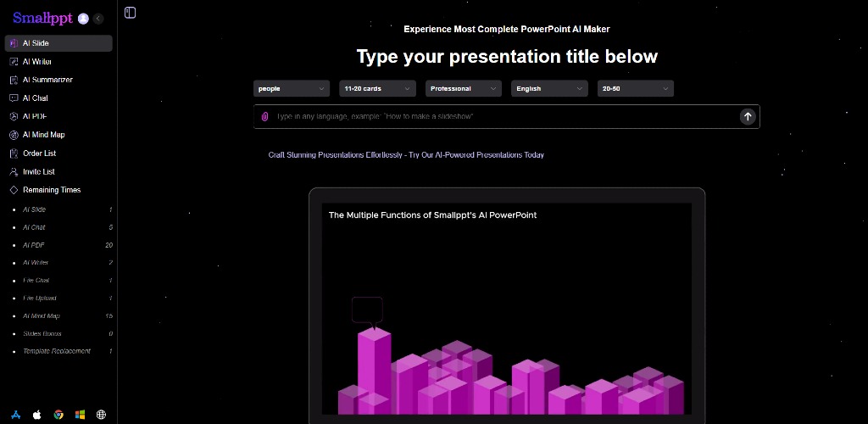Click the AI Writer pencil icon
Viewport: 868px width, 424px height.
pos(14,61)
